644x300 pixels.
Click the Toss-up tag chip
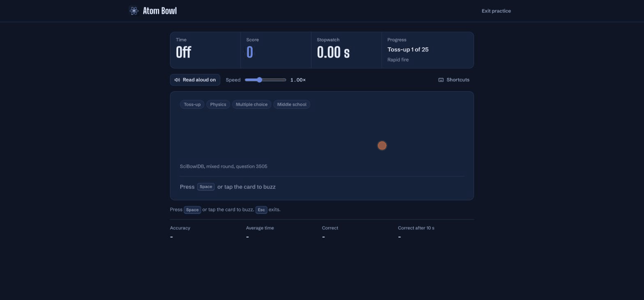192,104
